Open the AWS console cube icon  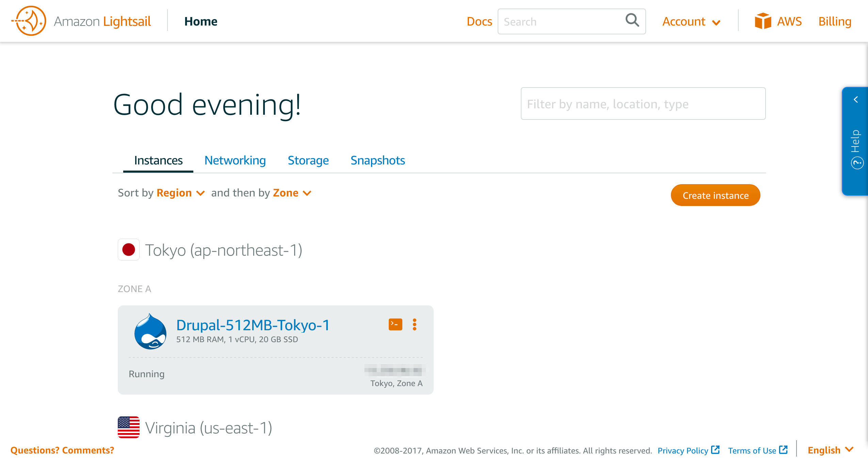762,21
